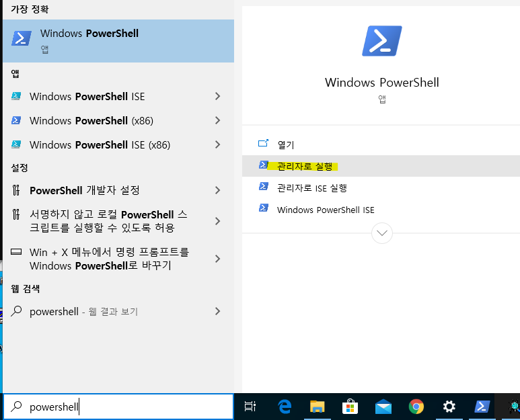Click the search box magnifier icon
Viewport: 520px width, 420px height.
(16, 407)
